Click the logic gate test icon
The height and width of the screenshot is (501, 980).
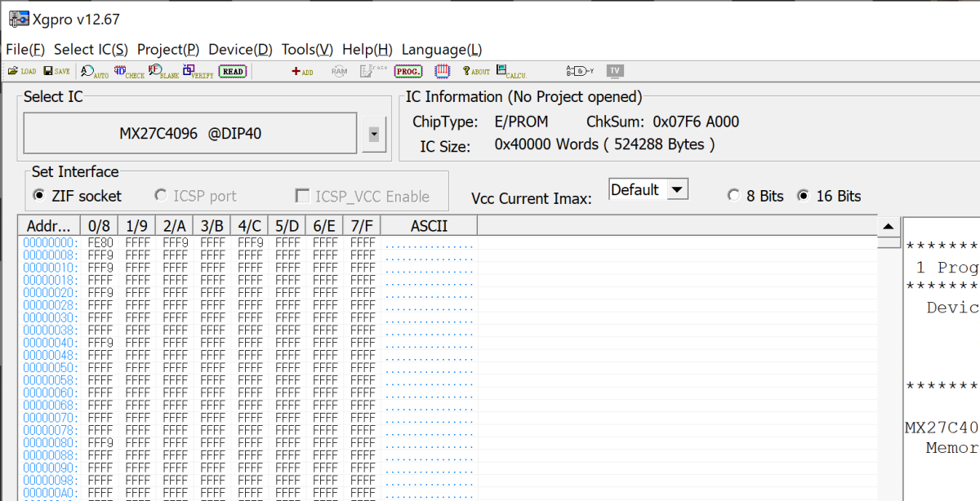[581, 71]
